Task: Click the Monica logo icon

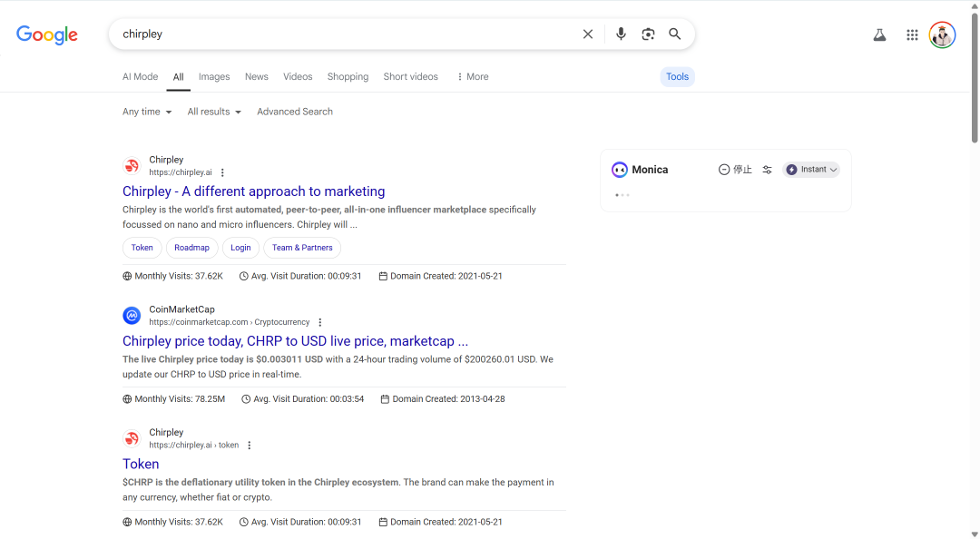Action: [x=620, y=170]
